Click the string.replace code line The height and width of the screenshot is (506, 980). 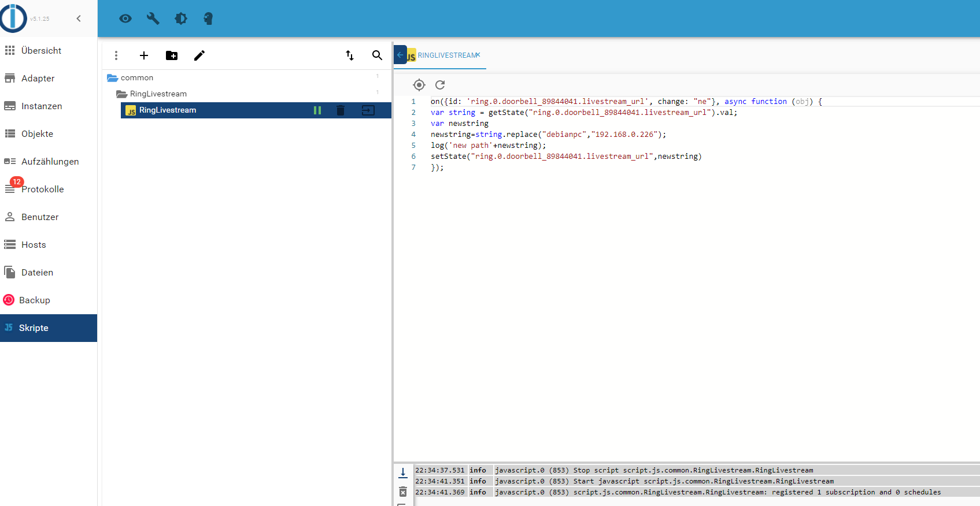click(548, 135)
